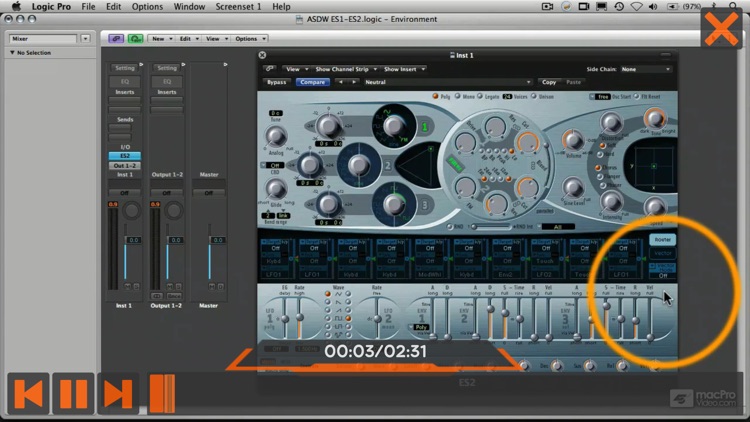750x422 pixels.
Task: Open Show Channel Strip dropdown
Action: (x=346, y=69)
